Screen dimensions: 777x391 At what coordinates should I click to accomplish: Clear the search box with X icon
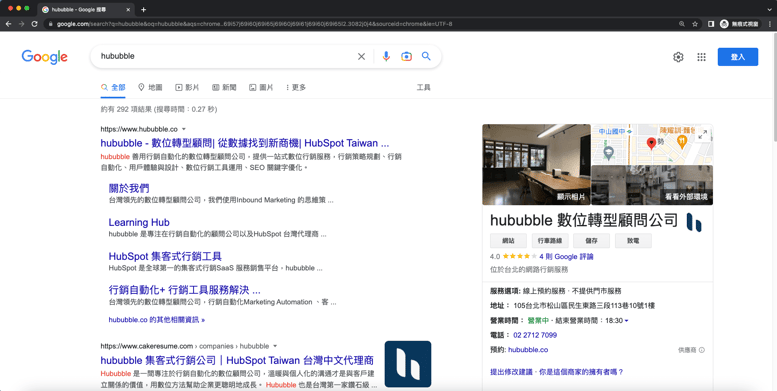coord(361,56)
